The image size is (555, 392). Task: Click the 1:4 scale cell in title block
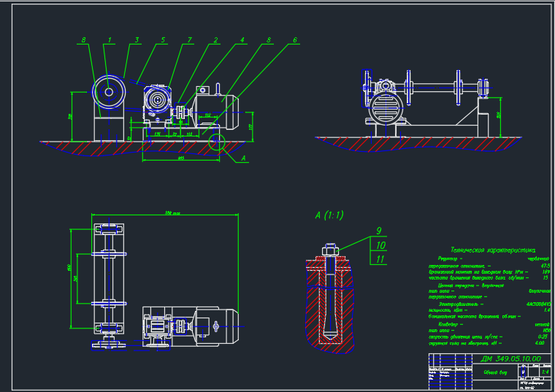pyautogui.click(x=542, y=371)
